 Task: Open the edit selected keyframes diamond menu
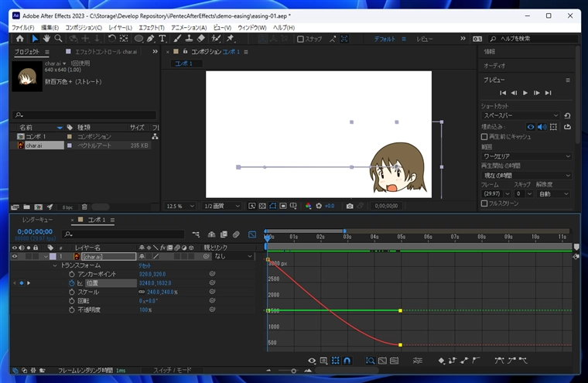point(441,361)
